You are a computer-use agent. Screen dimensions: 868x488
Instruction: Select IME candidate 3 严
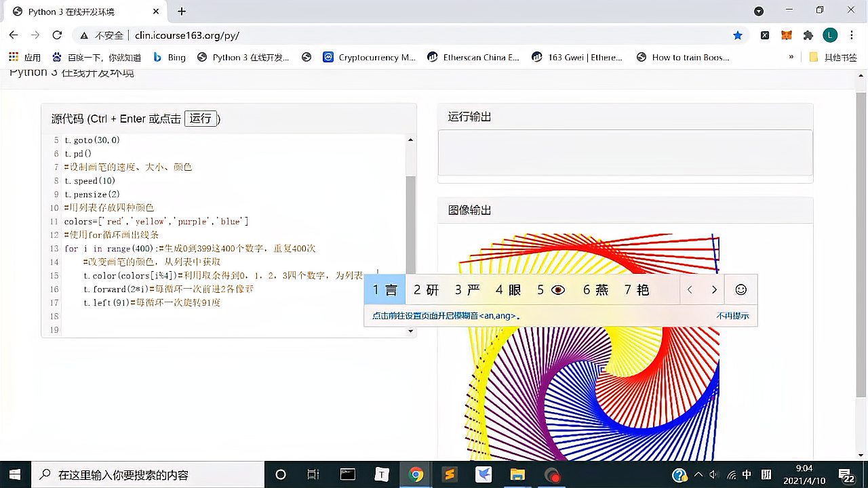467,290
